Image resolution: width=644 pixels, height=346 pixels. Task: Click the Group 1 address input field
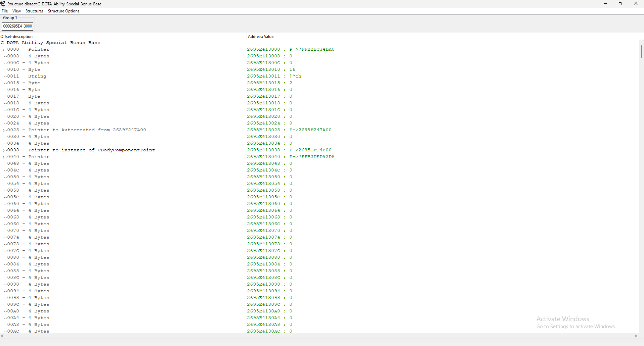(x=17, y=26)
